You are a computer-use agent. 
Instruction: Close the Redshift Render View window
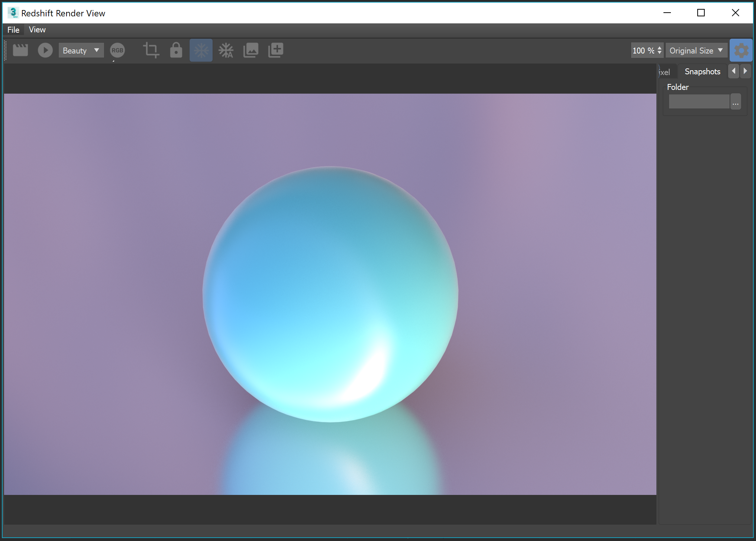[x=735, y=13]
